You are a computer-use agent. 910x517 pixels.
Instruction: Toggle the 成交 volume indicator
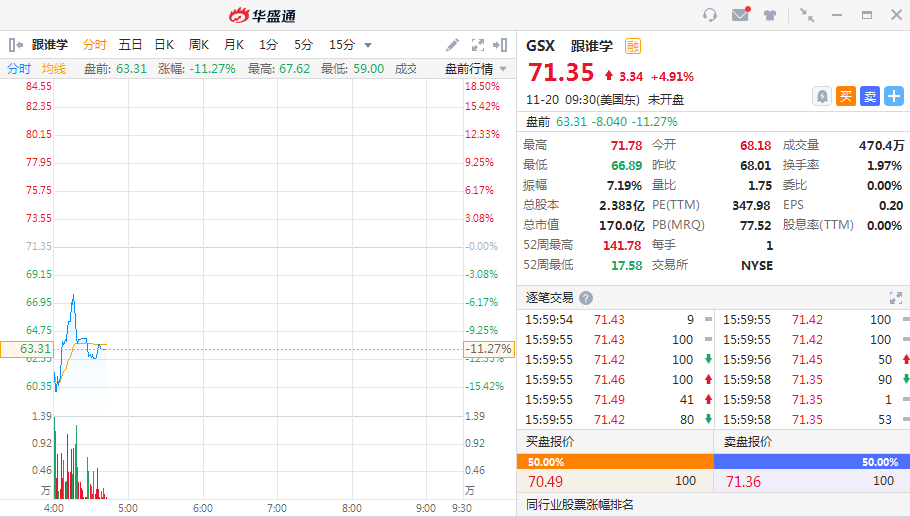406,69
